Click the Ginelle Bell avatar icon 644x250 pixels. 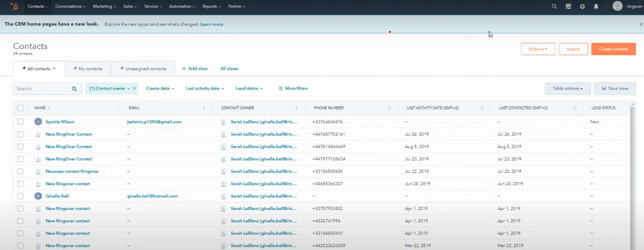[38, 196]
